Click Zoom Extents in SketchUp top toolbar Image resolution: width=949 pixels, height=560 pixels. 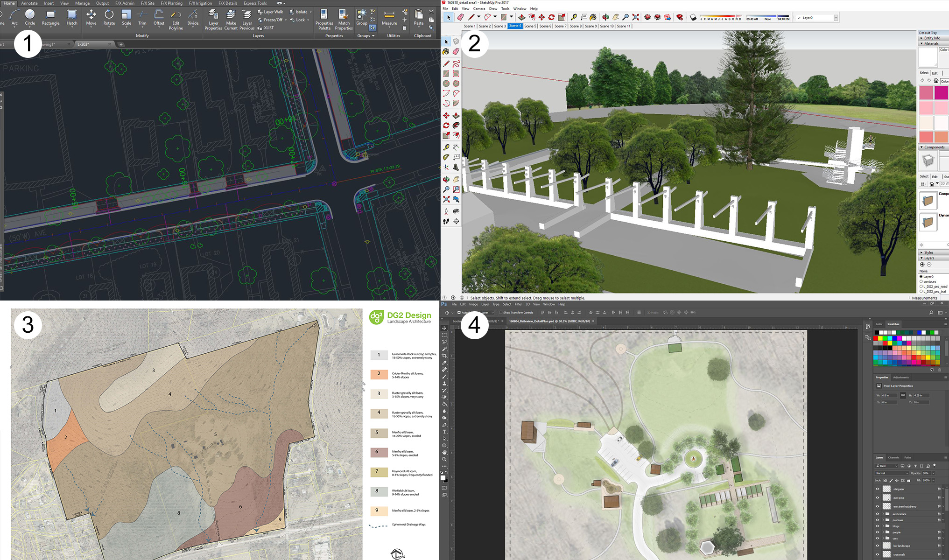[636, 17]
